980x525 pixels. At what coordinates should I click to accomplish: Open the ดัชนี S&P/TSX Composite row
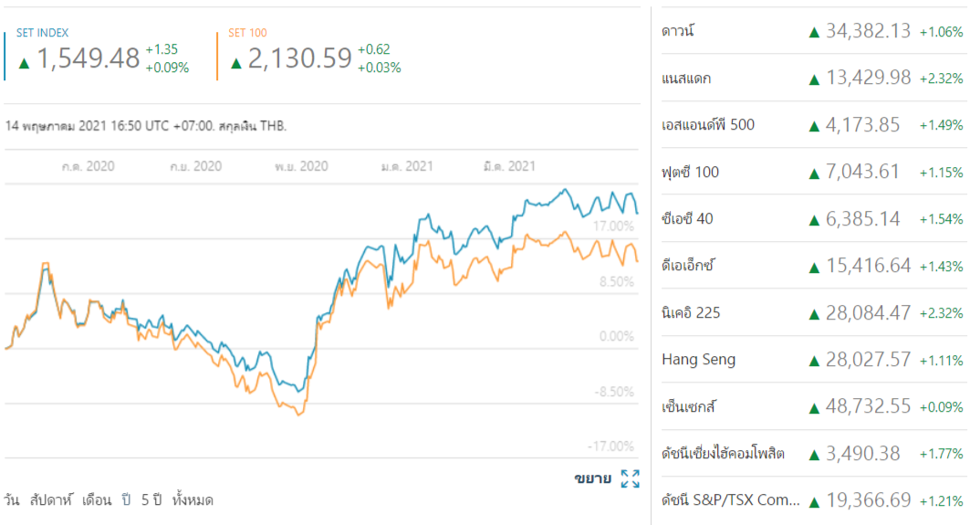(x=730, y=500)
